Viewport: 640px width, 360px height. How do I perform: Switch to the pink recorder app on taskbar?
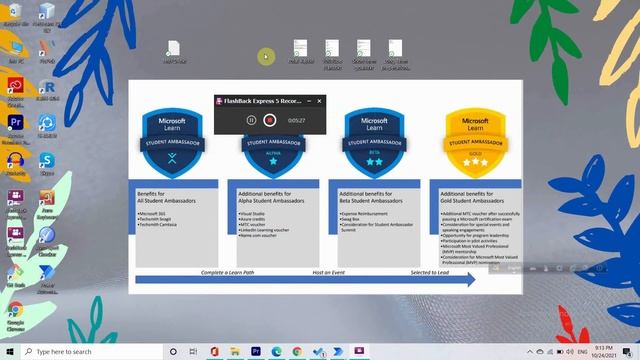tap(359, 351)
